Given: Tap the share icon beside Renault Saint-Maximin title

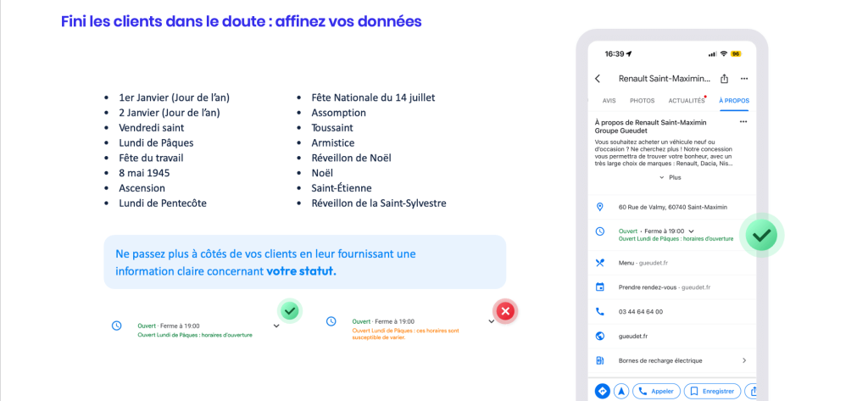Looking at the screenshot, I should (724, 79).
